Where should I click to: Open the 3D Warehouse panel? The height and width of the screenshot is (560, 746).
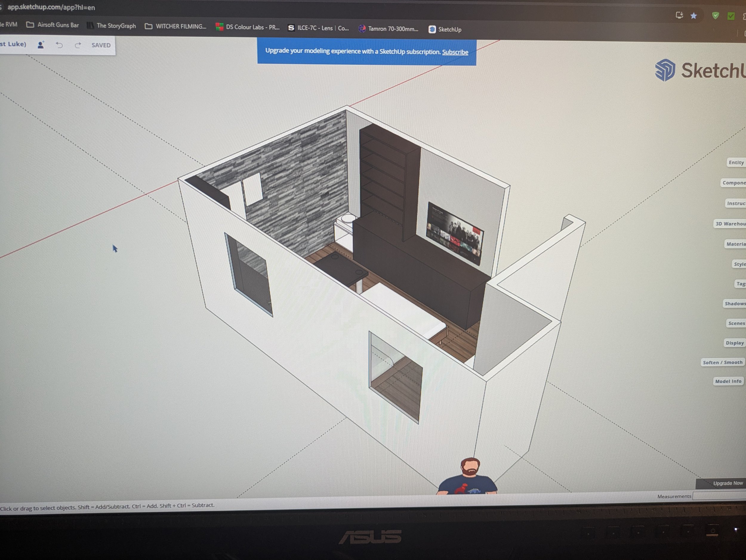click(x=730, y=223)
